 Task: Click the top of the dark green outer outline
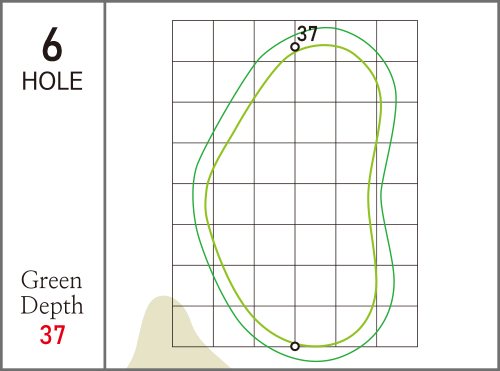click(327, 28)
